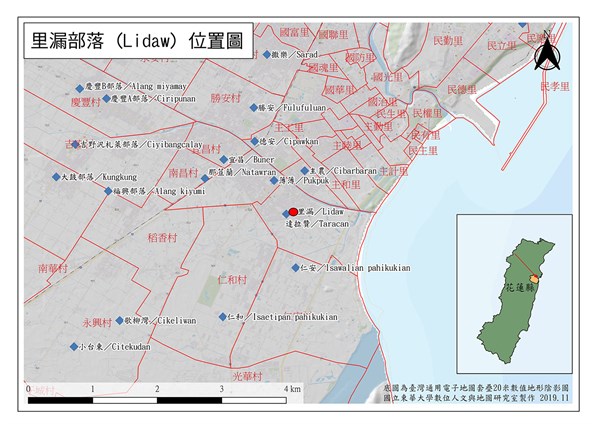Click the Kungkung blue diamond marker
Screen dimensions: 600x424
click(56, 177)
